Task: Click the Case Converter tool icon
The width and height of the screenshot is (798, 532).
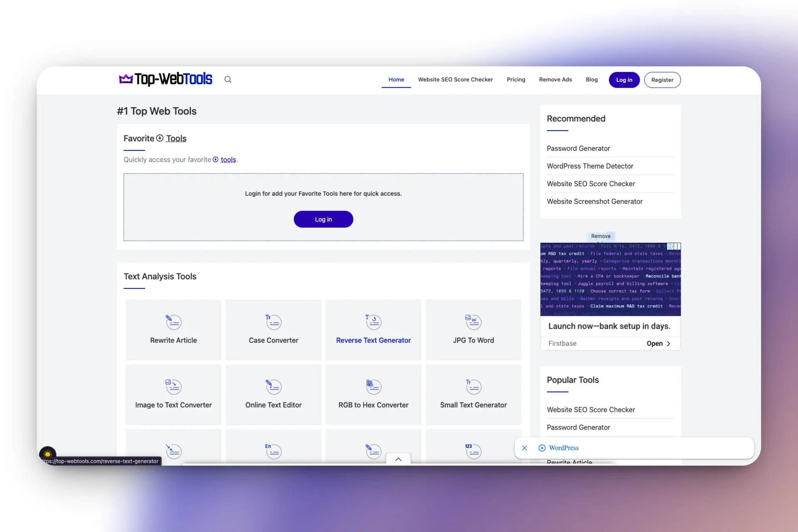Action: (x=273, y=322)
